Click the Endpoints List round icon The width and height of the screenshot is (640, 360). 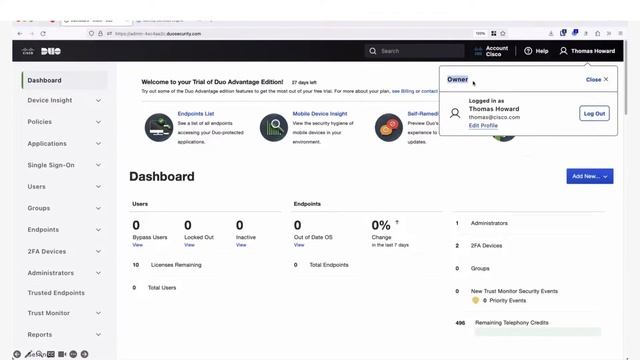click(159, 127)
